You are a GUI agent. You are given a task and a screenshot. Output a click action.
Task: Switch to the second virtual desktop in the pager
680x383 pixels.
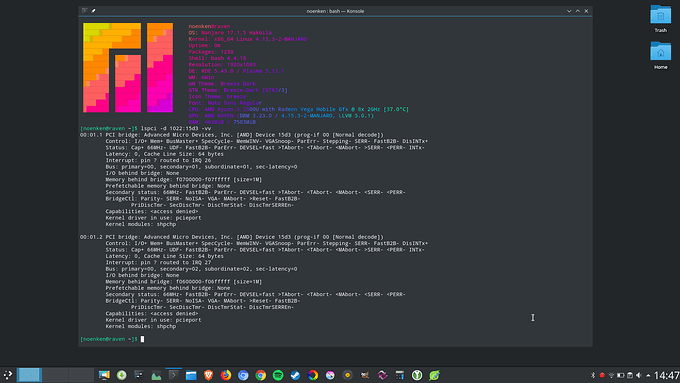(56, 375)
